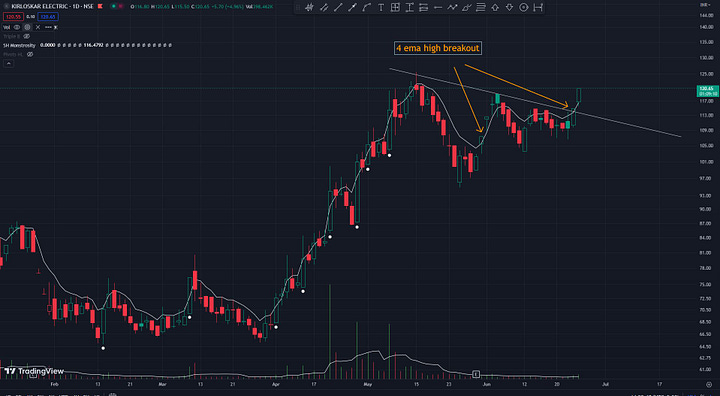Image resolution: width=720 pixels, height=396 pixels.
Task: Open Vol indicator settings gear
Action: [27, 27]
